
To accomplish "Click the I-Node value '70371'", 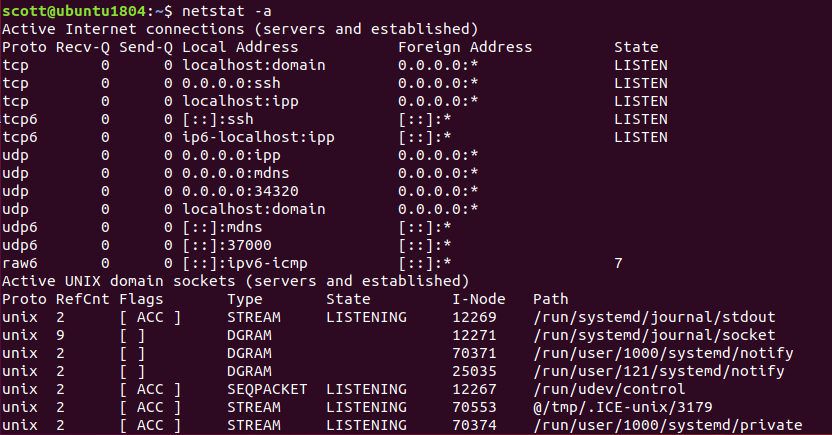I will pyautogui.click(x=474, y=353).
